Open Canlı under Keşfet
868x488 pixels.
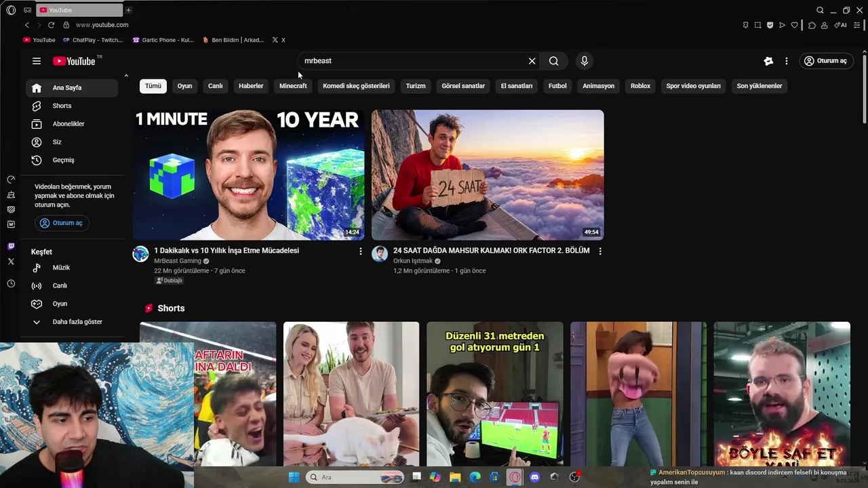[x=72, y=286]
